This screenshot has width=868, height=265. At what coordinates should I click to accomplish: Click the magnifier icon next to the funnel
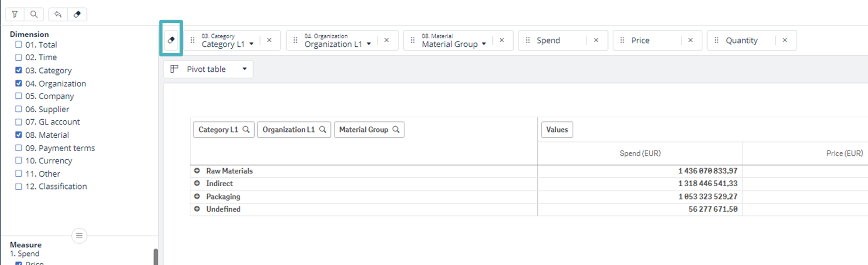click(x=34, y=14)
